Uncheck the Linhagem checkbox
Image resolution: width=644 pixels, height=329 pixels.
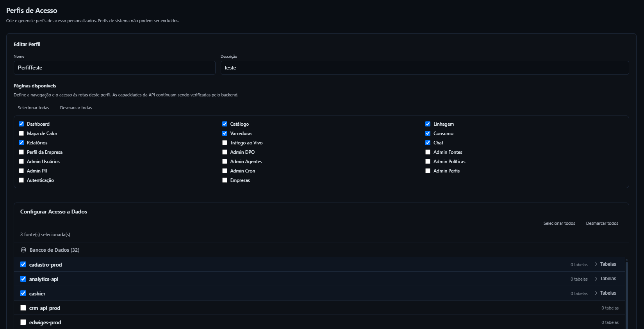[x=428, y=124]
